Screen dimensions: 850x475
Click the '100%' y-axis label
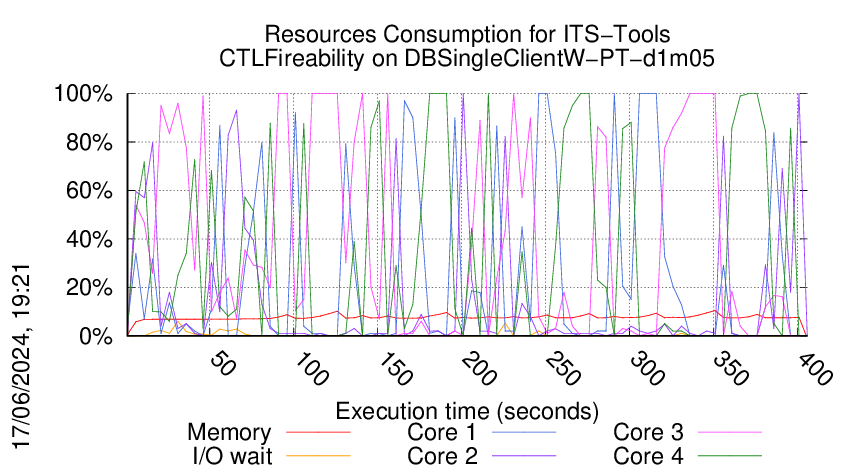pyautogui.click(x=83, y=94)
